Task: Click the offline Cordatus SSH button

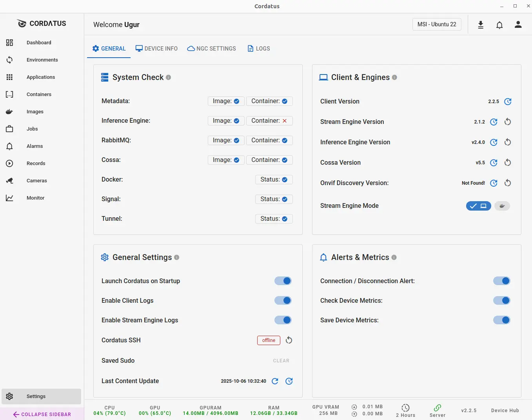Action: click(269, 340)
